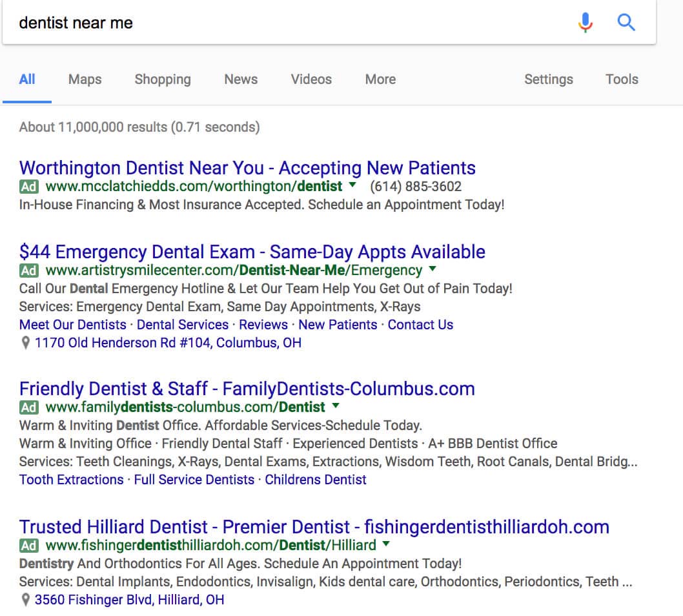The height and width of the screenshot is (616, 683).
Task: Click 'In-House Financing & Most Insurance Accepted' description
Action: [262, 205]
